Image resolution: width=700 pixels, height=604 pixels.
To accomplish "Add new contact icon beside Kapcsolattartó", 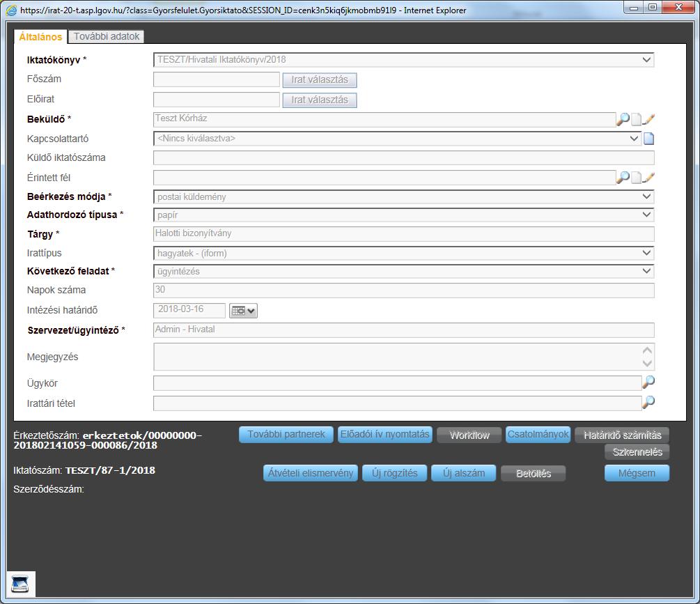I will click(648, 139).
